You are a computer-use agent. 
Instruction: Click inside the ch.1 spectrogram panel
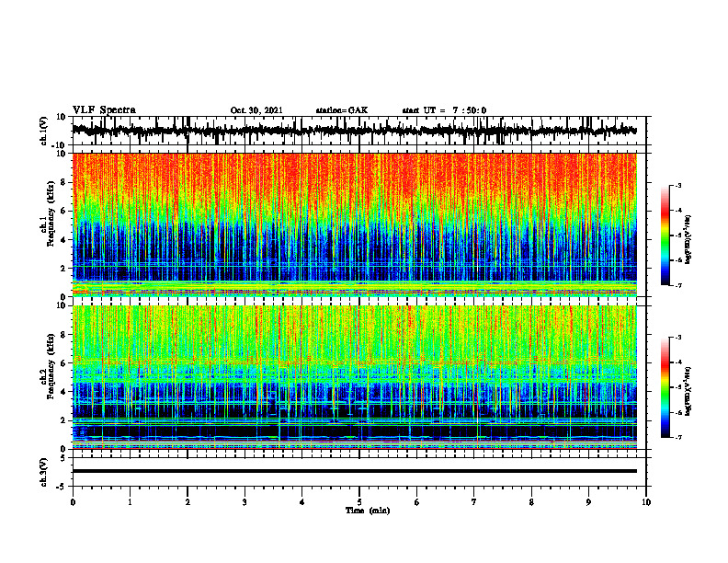click(x=355, y=224)
